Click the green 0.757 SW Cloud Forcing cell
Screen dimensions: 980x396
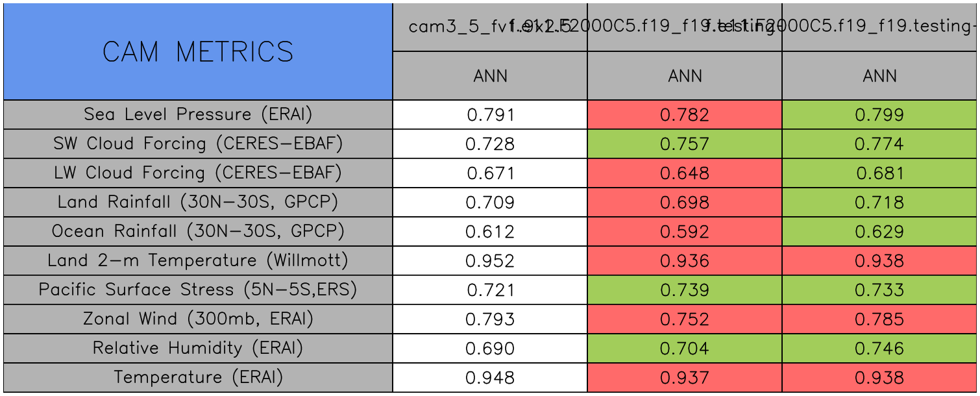(685, 144)
